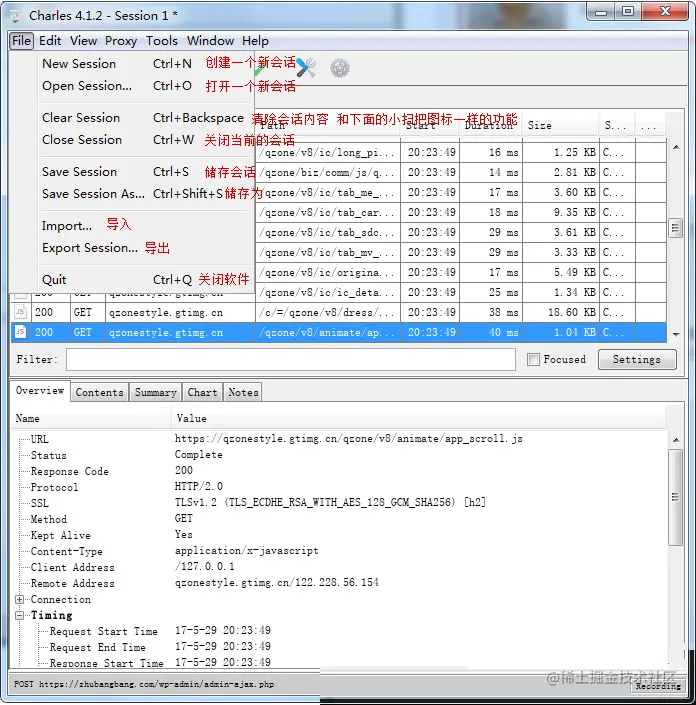Switch to the Summary tab
The width and height of the screenshot is (696, 705).
[156, 393]
